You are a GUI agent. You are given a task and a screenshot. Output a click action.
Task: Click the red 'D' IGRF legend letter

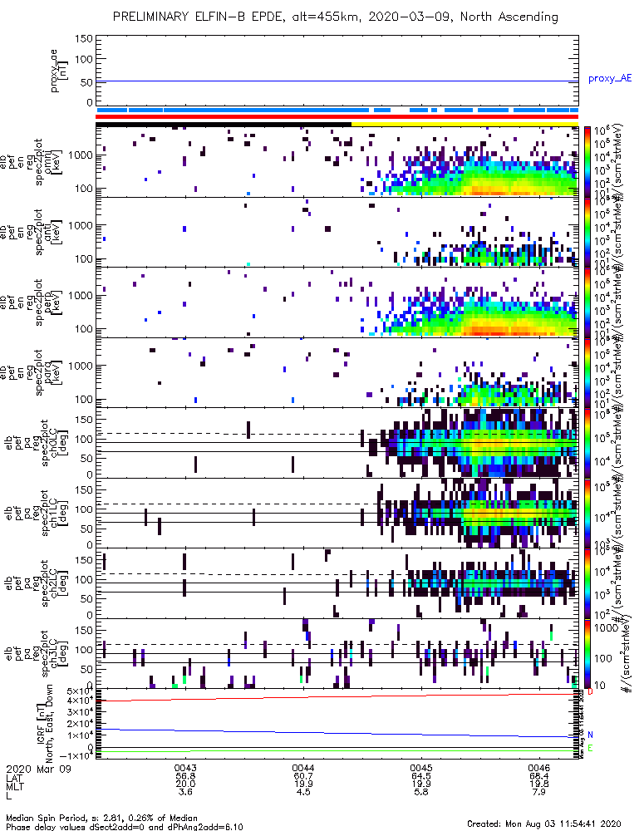point(590,692)
